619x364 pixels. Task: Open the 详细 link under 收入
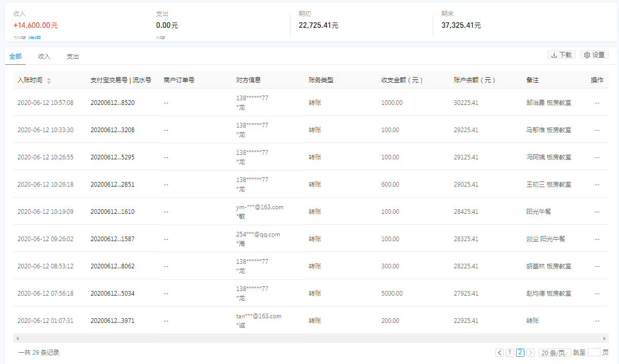(x=34, y=39)
